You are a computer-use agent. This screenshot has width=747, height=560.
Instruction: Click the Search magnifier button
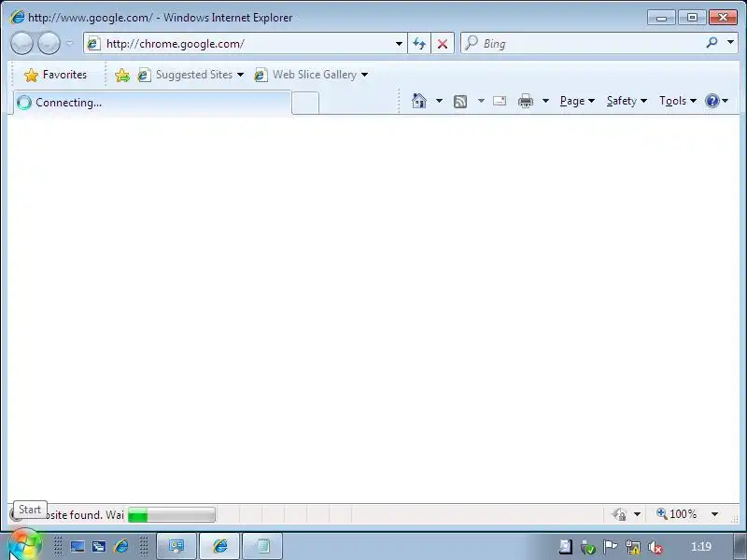[x=712, y=43]
